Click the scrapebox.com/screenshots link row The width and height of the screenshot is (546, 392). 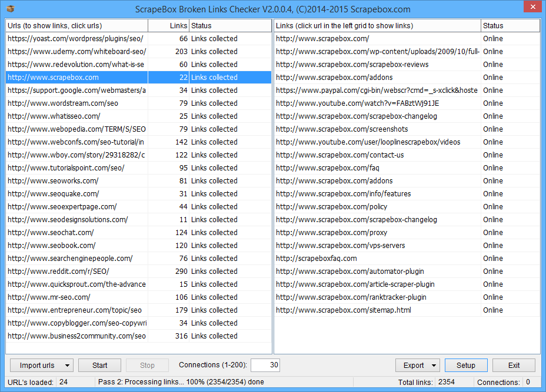point(407,129)
